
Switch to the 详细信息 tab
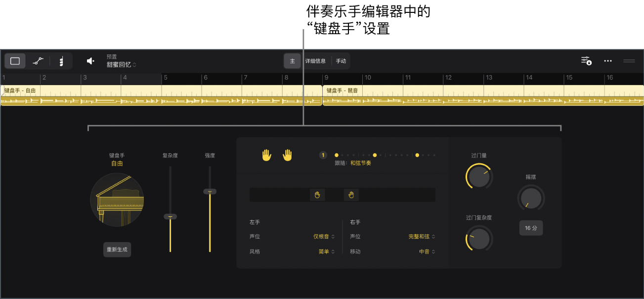[x=315, y=61]
